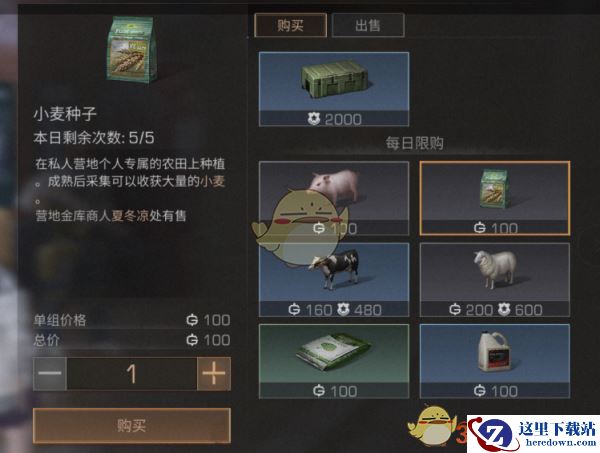The image size is (600, 453).
Task: Select the green supply crate item
Action: pos(334,89)
